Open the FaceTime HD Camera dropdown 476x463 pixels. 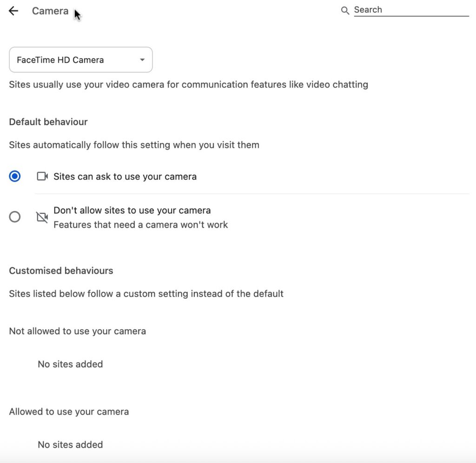pyautogui.click(x=81, y=60)
